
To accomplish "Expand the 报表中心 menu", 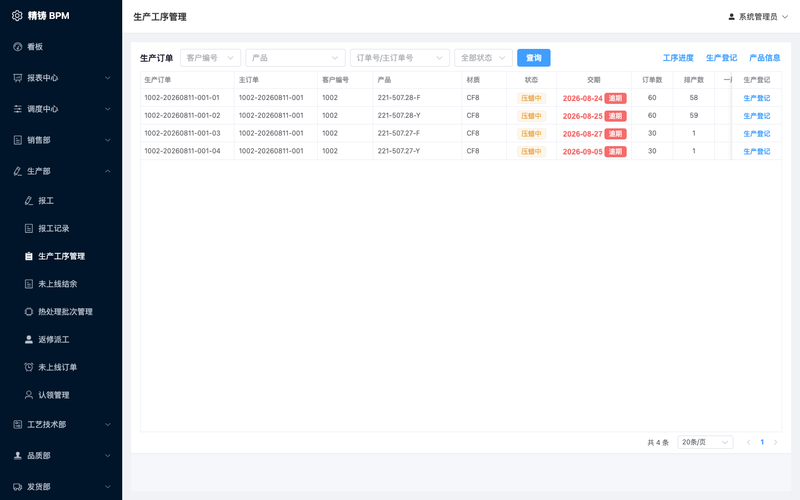I will 61,78.
